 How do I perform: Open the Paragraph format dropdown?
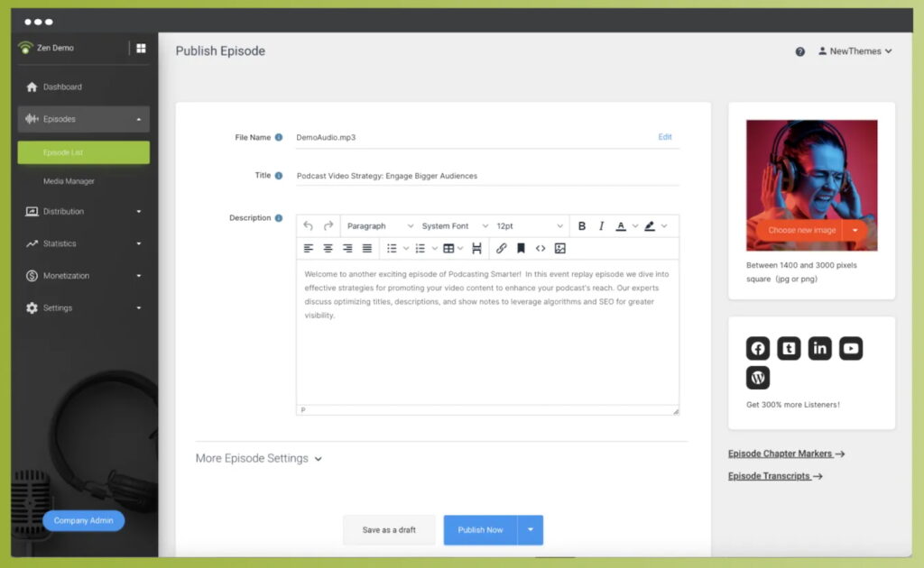(x=380, y=226)
